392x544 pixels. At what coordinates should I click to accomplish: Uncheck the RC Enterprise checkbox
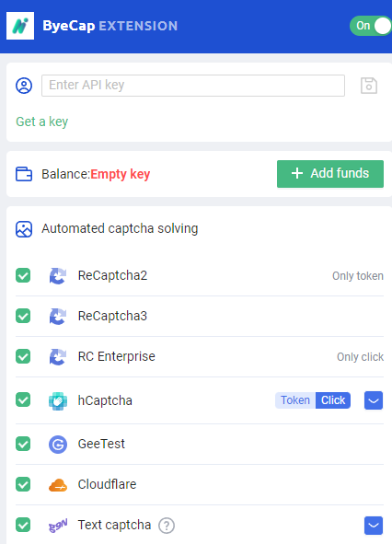point(23,356)
